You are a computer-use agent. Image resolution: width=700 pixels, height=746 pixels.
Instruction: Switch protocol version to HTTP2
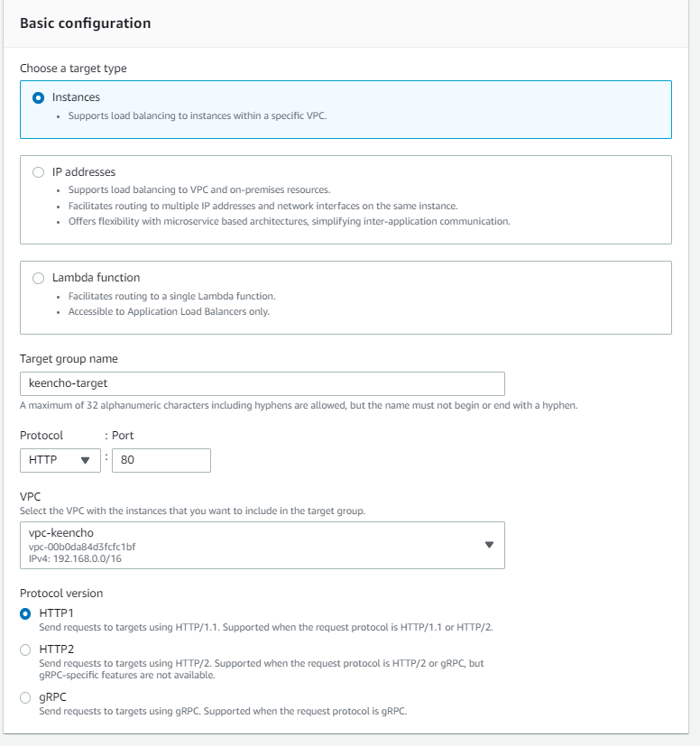(25, 649)
